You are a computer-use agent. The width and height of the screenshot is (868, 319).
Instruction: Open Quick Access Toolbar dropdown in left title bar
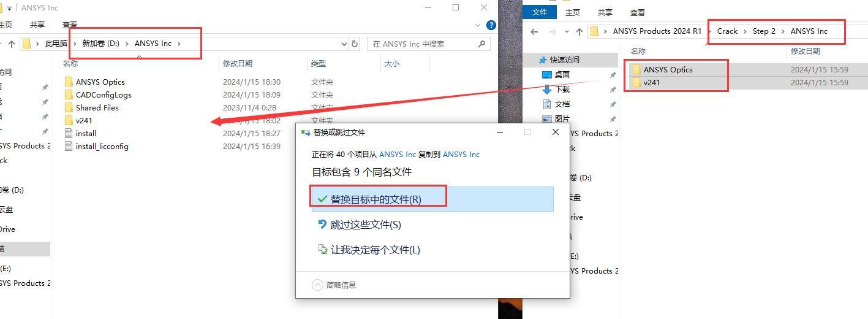(x=10, y=8)
